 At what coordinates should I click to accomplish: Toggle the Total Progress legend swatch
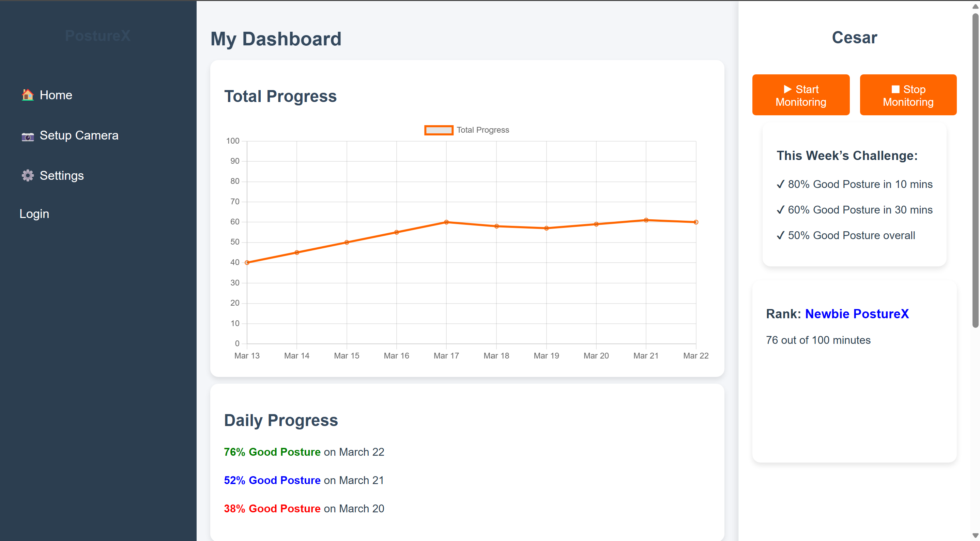439,130
